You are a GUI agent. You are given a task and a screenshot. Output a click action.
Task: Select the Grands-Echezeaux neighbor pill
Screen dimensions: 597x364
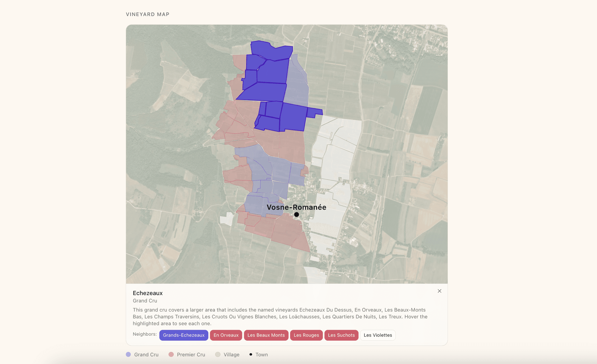click(x=183, y=335)
